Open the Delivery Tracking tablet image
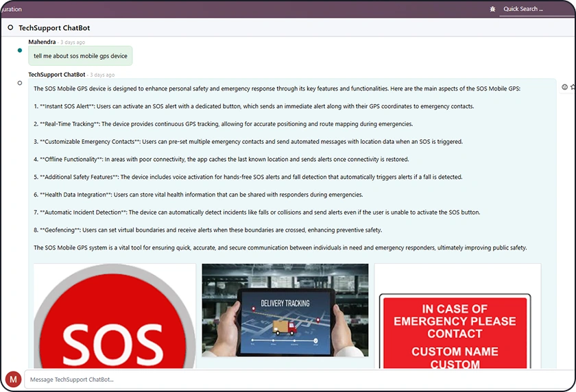 click(x=285, y=310)
